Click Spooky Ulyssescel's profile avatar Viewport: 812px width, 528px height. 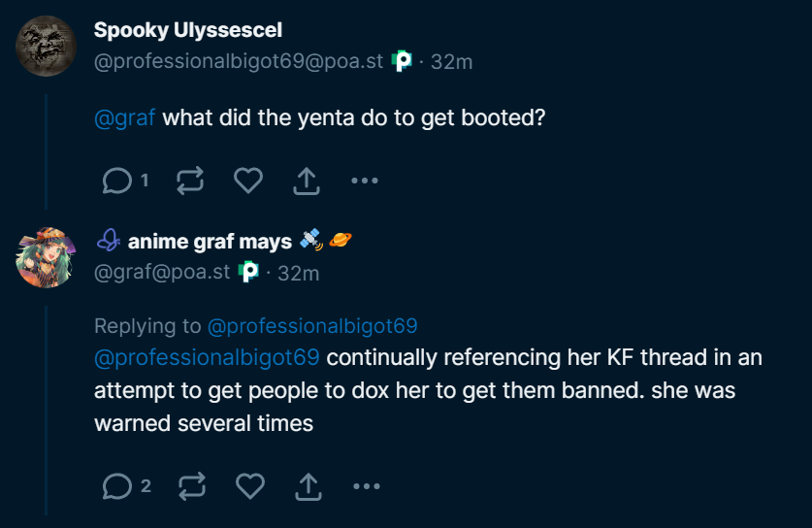coord(47,46)
